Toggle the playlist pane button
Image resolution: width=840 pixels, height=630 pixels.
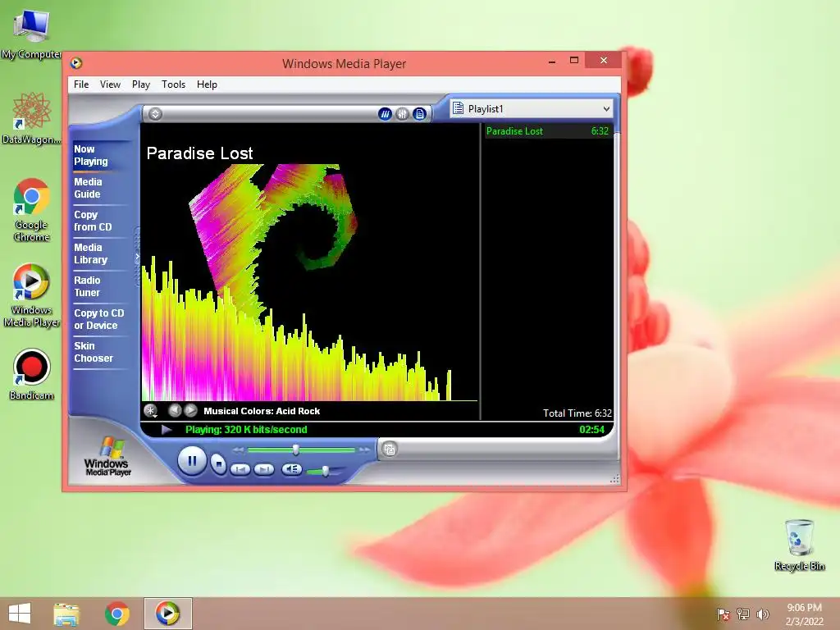coord(419,113)
